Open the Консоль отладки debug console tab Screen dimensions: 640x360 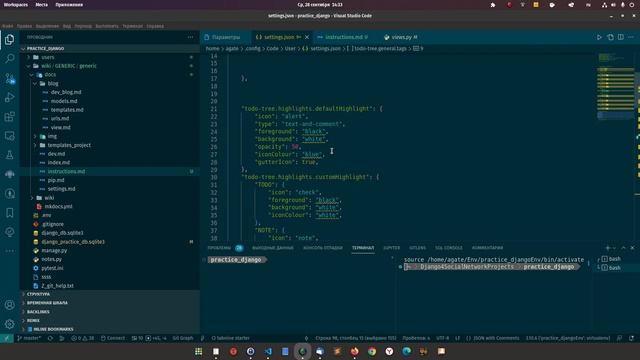click(322, 248)
